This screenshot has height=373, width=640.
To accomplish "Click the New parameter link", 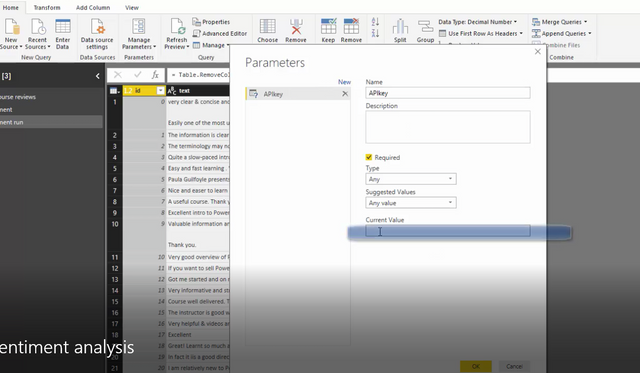I will 344,82.
